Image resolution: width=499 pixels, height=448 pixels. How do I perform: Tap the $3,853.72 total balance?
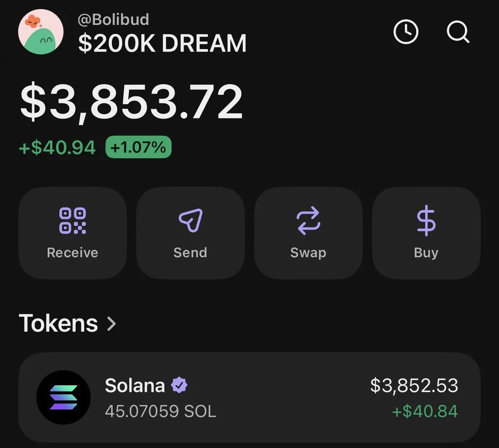[x=131, y=102]
